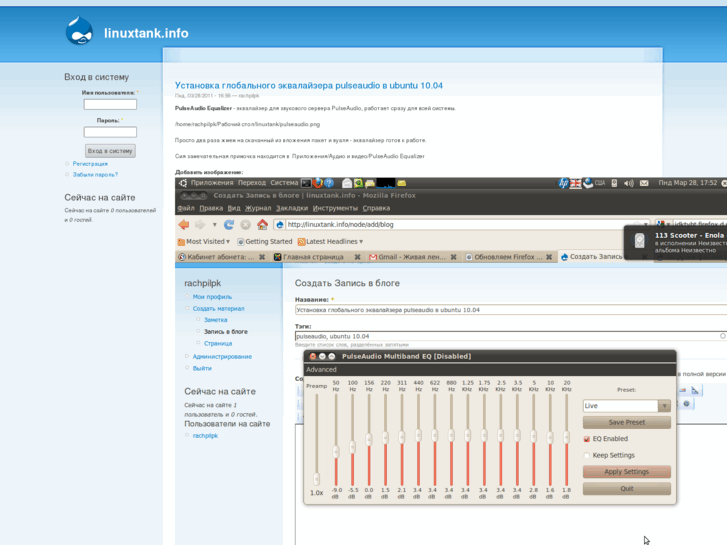Image resolution: width=727 pixels, height=545 pixels.
Task: Open the Firefox 'Справка' menu
Action: tap(376, 208)
